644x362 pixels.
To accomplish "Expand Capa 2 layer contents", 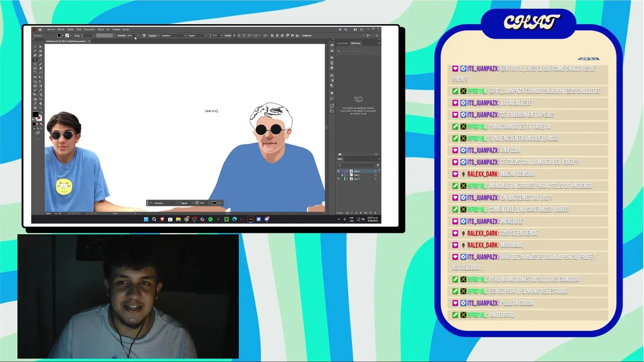I will pos(347,171).
